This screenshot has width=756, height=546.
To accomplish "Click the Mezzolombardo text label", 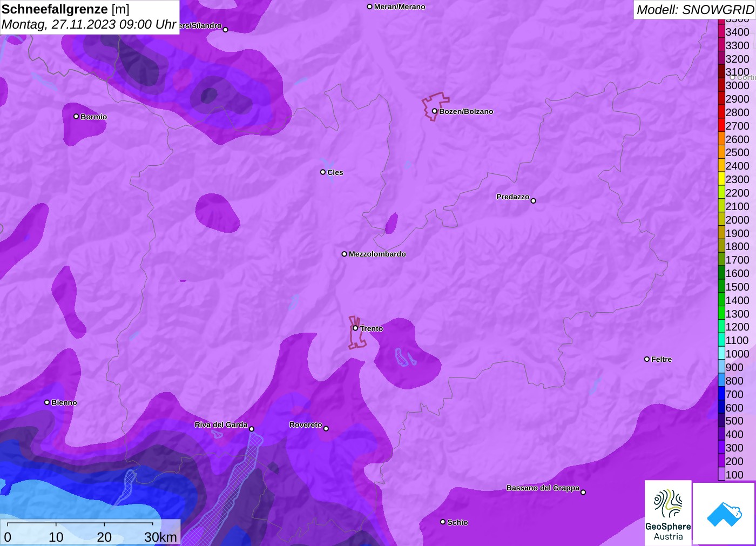I will [x=377, y=254].
